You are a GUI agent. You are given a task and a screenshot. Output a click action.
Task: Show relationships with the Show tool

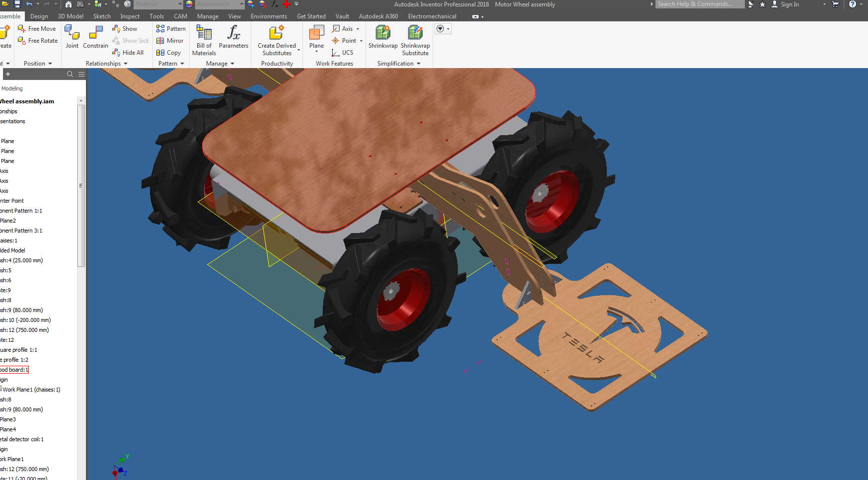click(125, 29)
